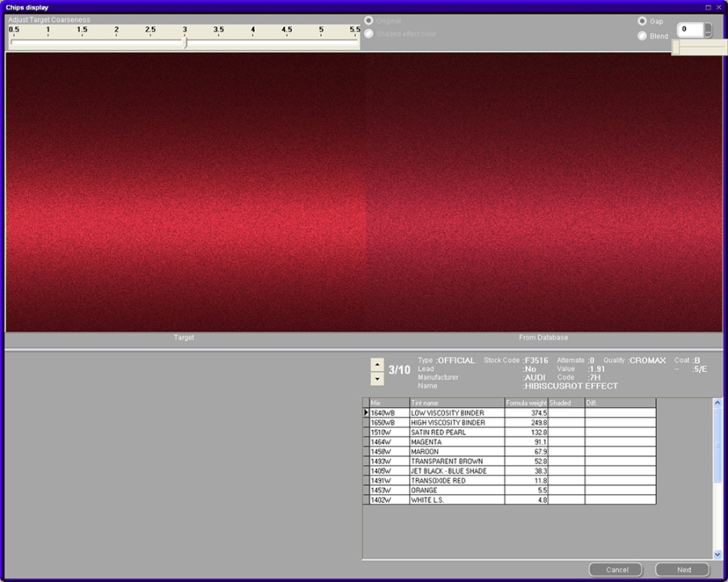This screenshot has width=728, height=582.
Task: Go to next formula with down arrow
Action: [377, 378]
